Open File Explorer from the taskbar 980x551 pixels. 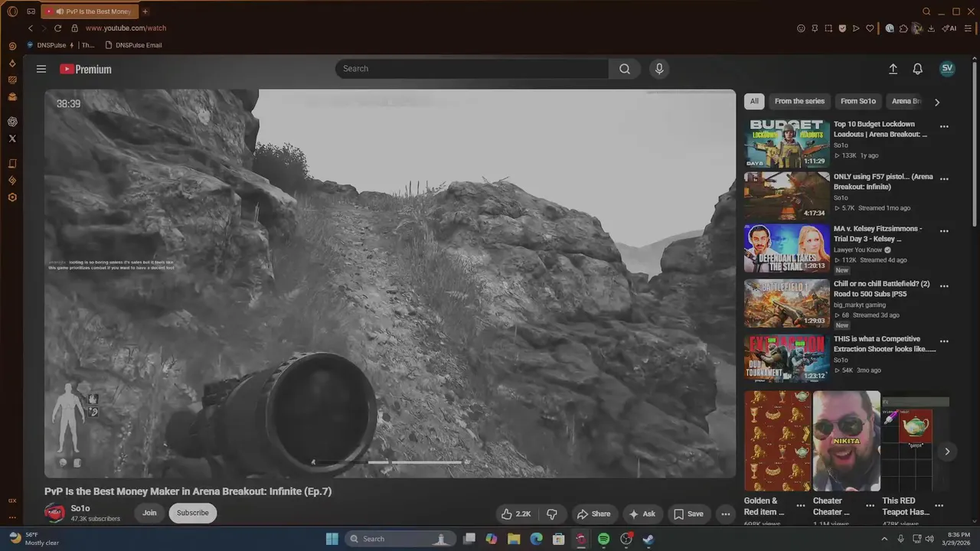[514, 539]
